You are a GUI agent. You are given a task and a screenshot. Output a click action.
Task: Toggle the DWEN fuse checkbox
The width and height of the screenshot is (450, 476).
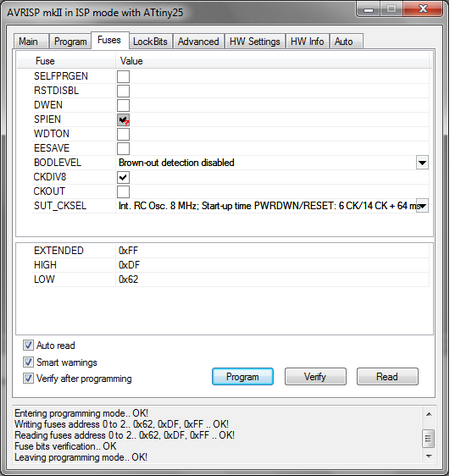[123, 105]
